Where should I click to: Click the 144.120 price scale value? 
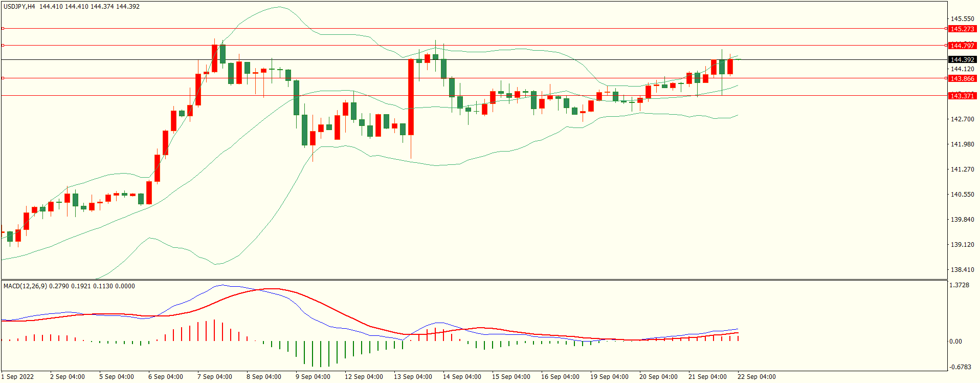tap(962, 69)
